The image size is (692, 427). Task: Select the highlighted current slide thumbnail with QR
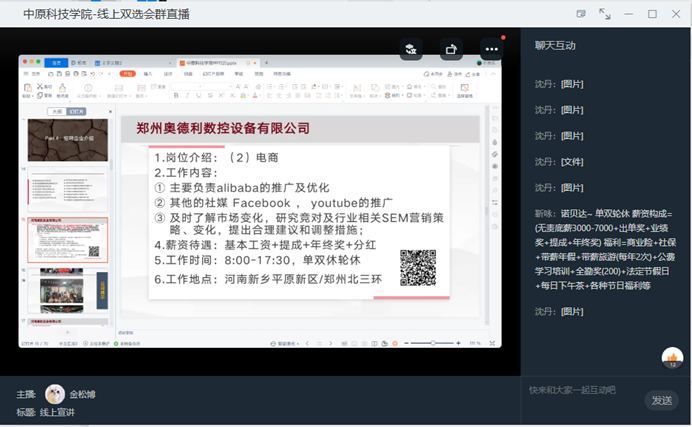pyautogui.click(x=68, y=240)
